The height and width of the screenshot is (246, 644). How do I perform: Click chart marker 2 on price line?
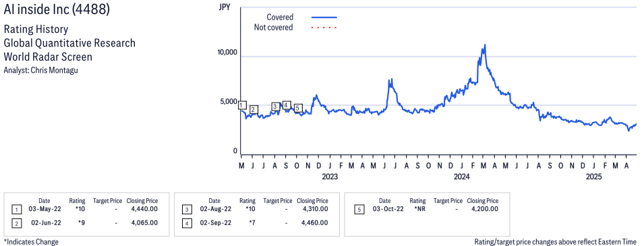(x=254, y=109)
